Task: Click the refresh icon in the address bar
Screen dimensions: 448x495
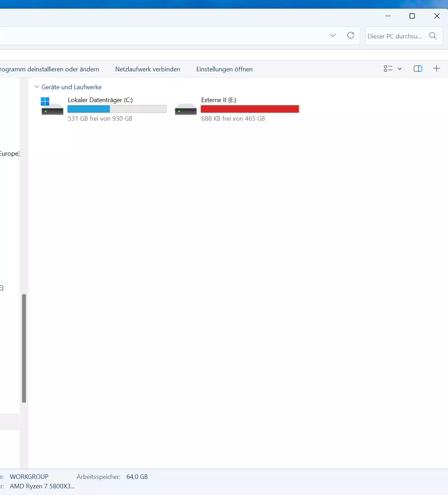Action: pyautogui.click(x=351, y=35)
